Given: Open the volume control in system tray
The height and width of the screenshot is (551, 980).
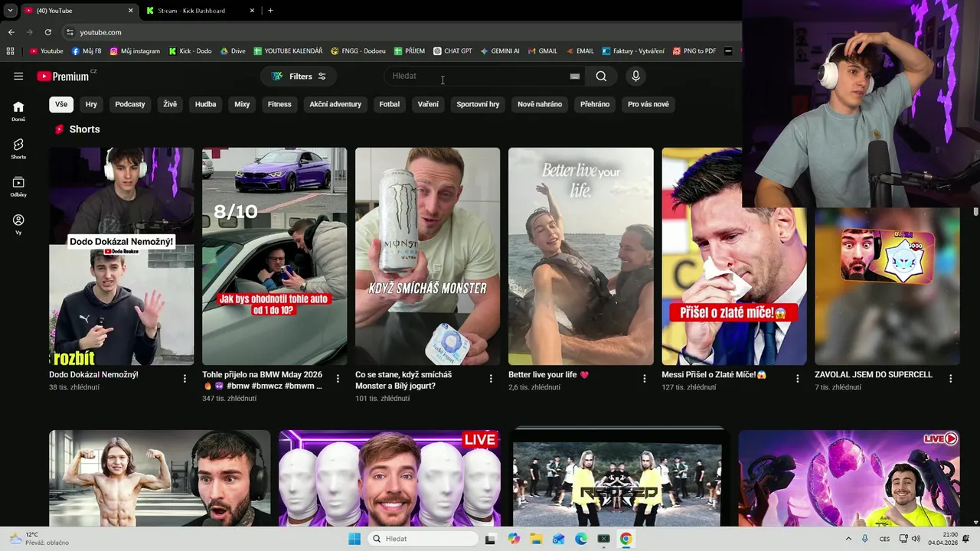Looking at the screenshot, I should (x=916, y=539).
